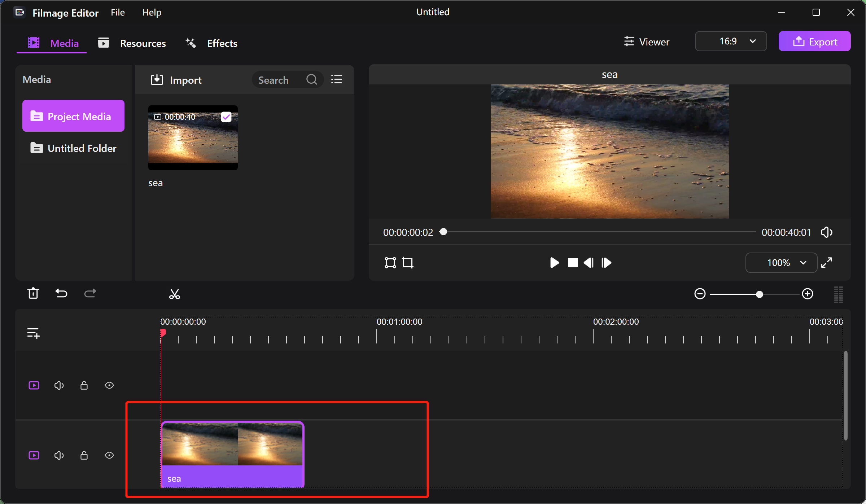The image size is (866, 504).
Task: Click lower track video type icon
Action: point(34,455)
